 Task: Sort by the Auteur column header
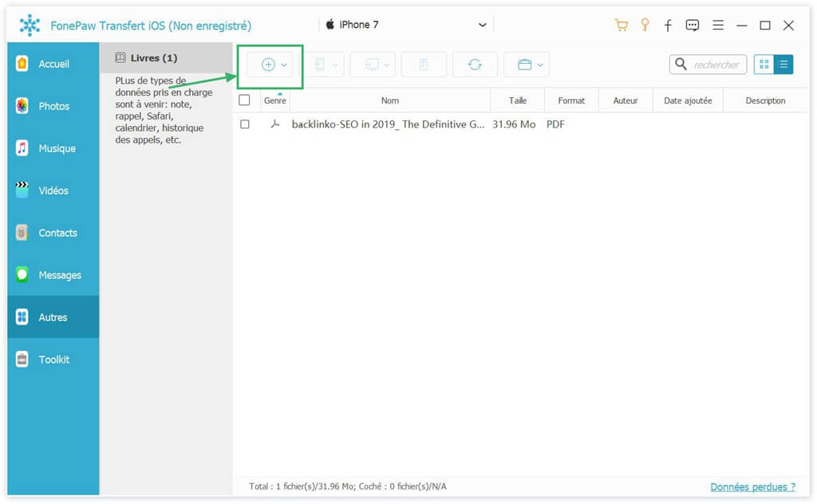[x=626, y=100]
